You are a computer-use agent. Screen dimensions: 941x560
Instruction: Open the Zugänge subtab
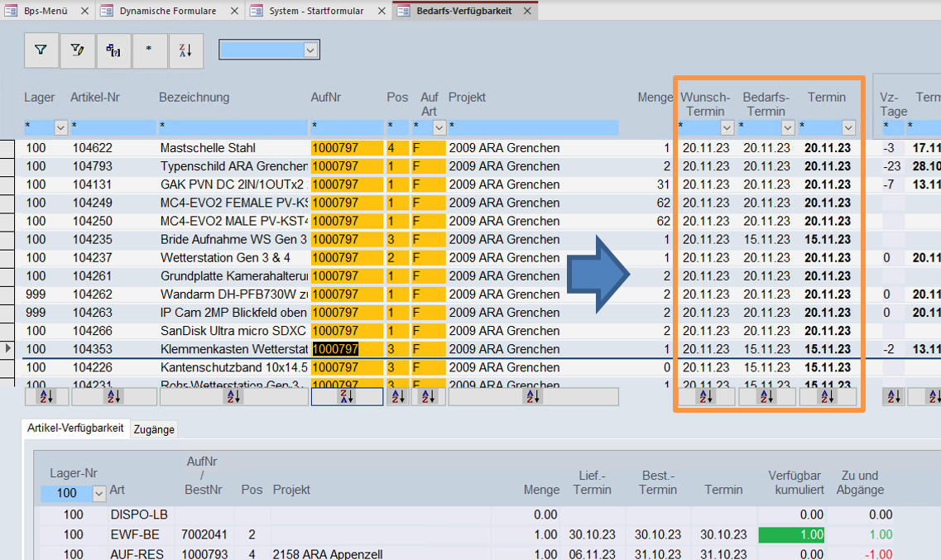(154, 429)
